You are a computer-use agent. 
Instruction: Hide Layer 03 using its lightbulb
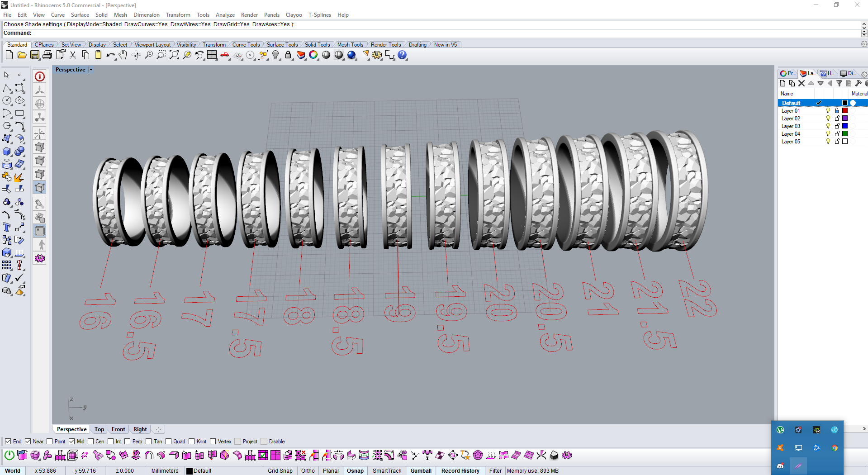(x=828, y=126)
